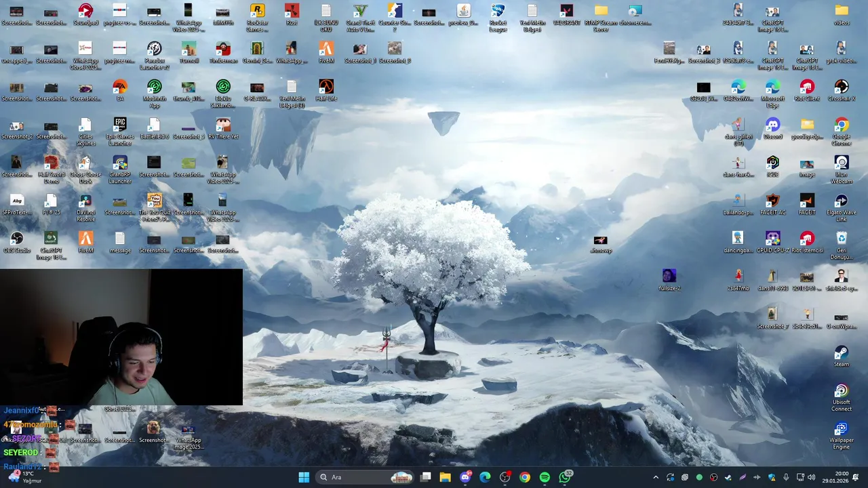Screen dimensions: 868x488
Task: Open the message text document
Action: 120,242
